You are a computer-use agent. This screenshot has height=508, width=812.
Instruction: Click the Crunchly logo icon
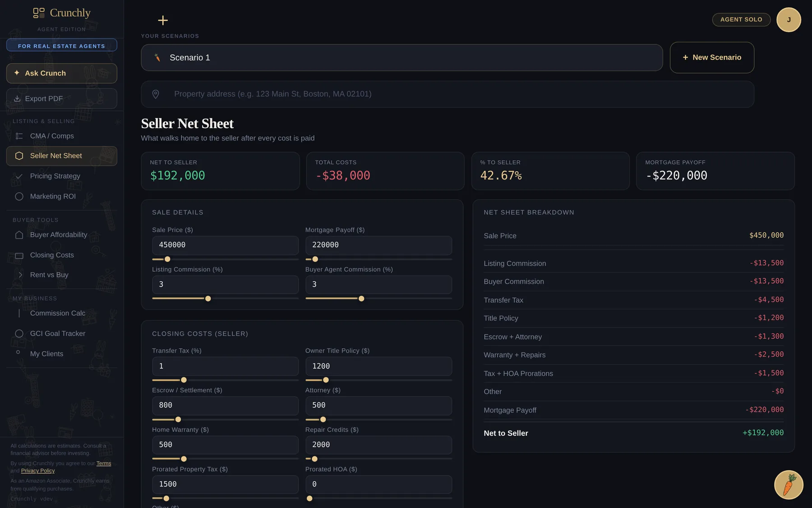[39, 13]
